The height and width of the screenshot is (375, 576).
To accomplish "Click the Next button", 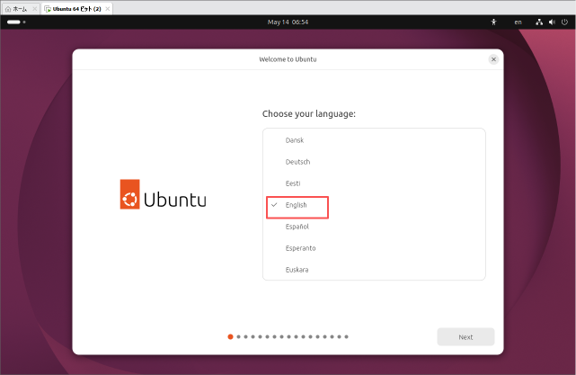I will (x=465, y=337).
